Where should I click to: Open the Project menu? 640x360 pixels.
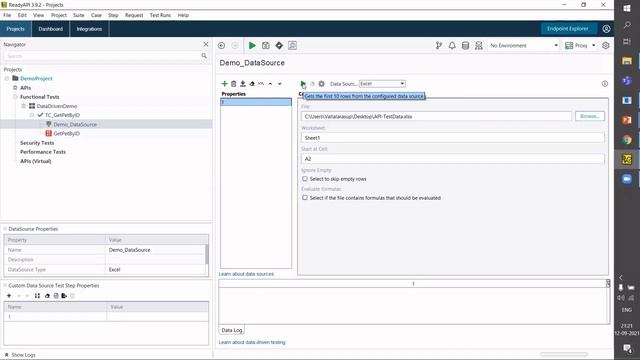pyautogui.click(x=59, y=15)
